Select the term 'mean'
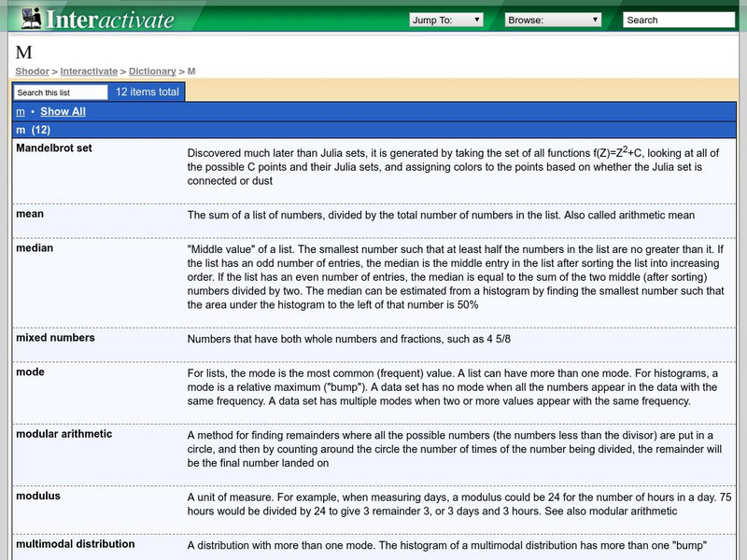Viewport: 747px width, 560px height. pyautogui.click(x=30, y=215)
